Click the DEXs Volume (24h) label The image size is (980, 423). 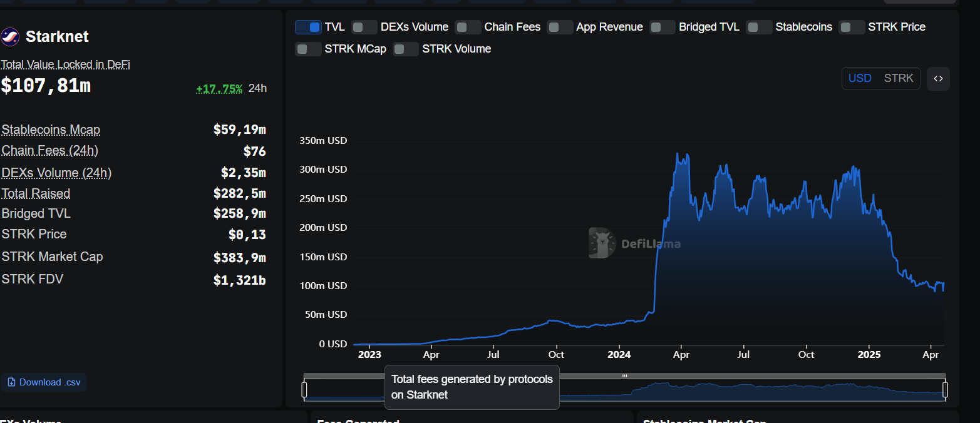pyautogui.click(x=56, y=173)
